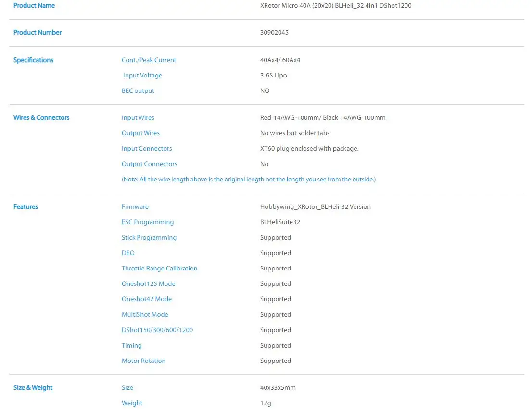Select XT60 plug enclosed with package text

coord(309,148)
